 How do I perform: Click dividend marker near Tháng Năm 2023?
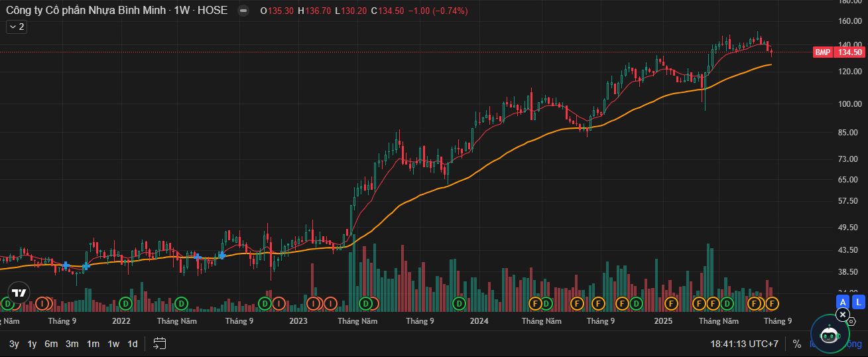pyautogui.click(x=365, y=303)
